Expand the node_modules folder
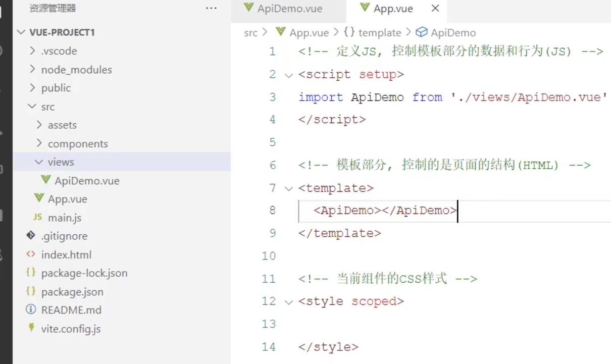611x364 pixels. 33,69
